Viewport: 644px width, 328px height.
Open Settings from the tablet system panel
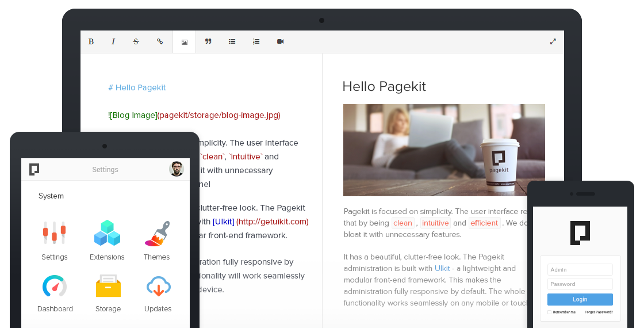(x=54, y=241)
